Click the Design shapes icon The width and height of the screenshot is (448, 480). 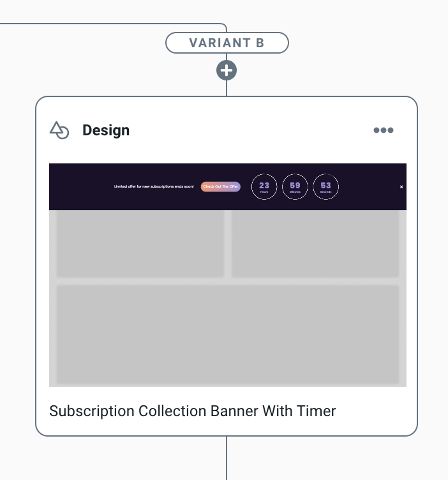[x=59, y=130]
